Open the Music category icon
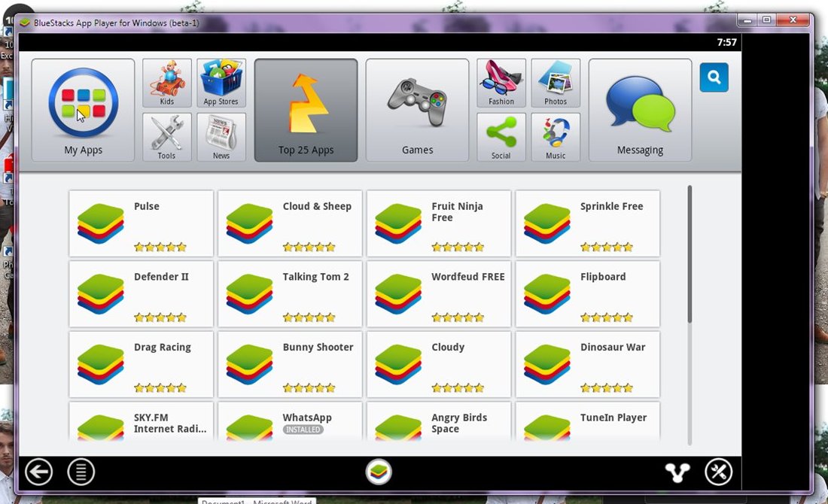 [x=555, y=137]
